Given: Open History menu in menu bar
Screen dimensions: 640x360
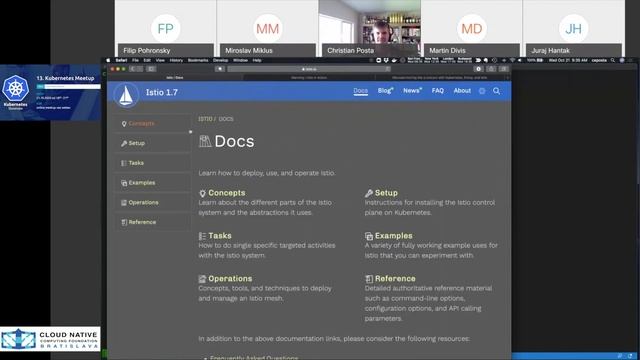Looking at the screenshot, I should (x=176, y=60).
